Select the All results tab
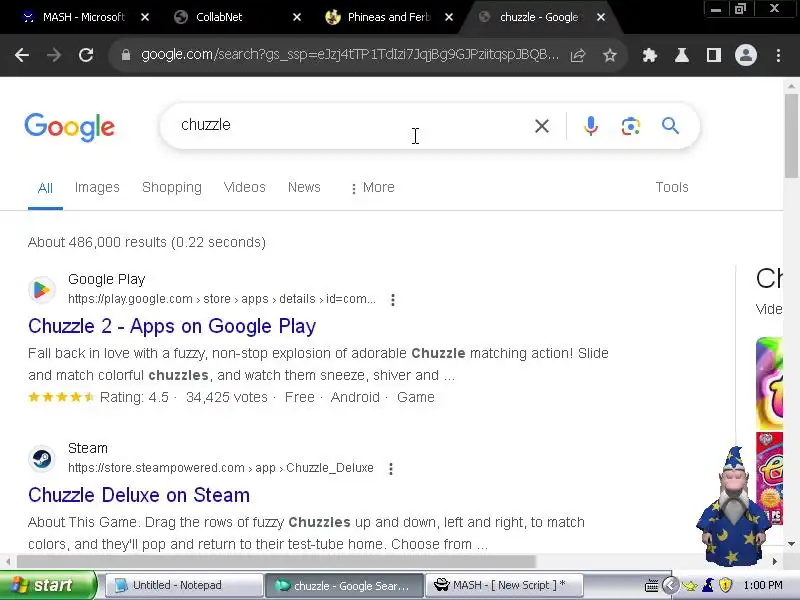 (x=45, y=188)
